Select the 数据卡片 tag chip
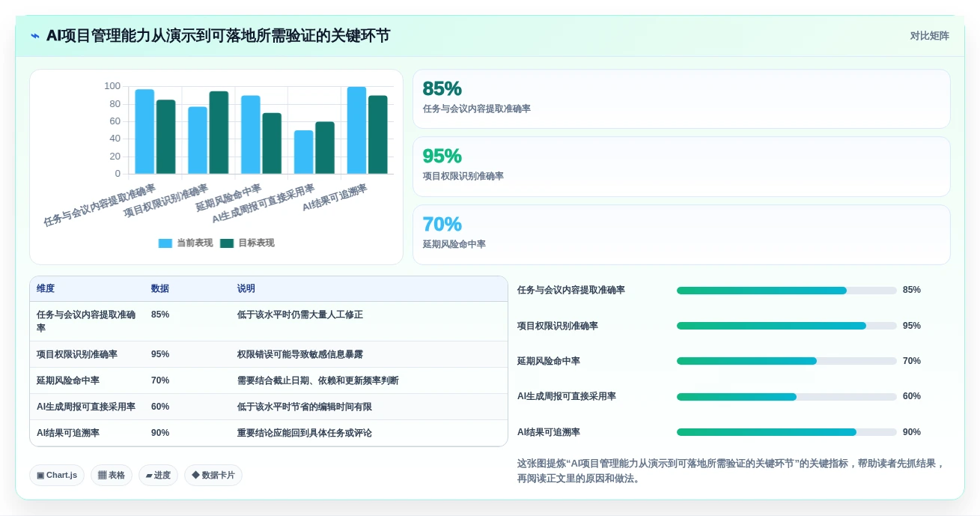Viewport: 980px width, 516px height. (213, 475)
